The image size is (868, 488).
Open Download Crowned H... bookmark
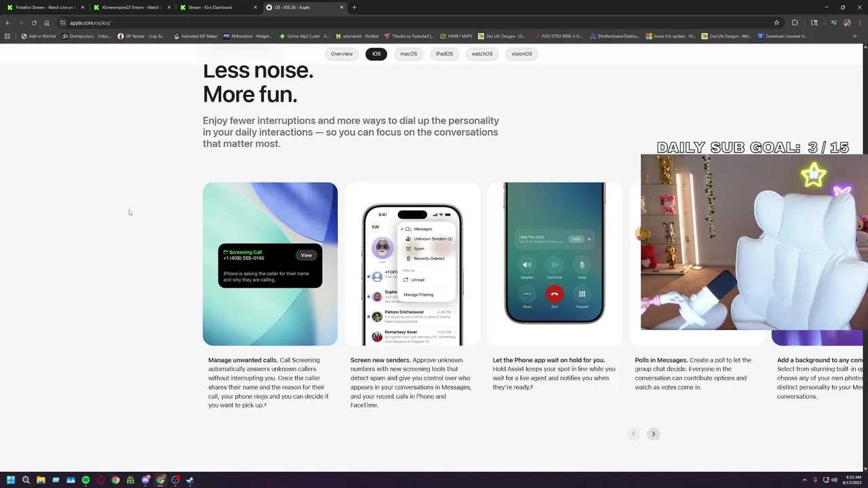pyautogui.click(x=783, y=36)
